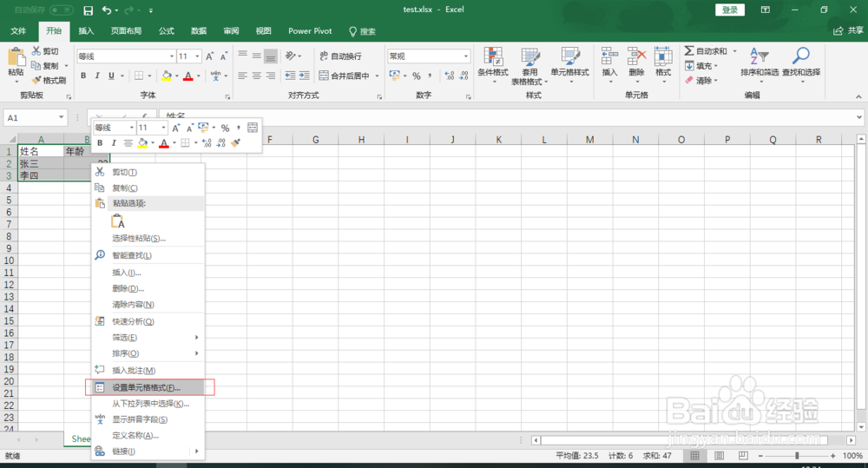Click the Paste clipboard icon in ribbon
Viewport: 868px width, 468px height.
tap(16, 57)
